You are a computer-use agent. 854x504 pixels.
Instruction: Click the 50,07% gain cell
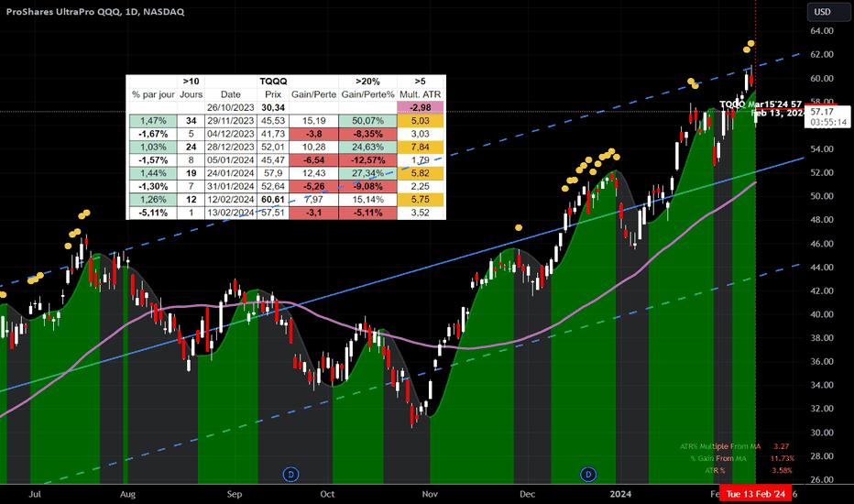pyautogui.click(x=367, y=120)
